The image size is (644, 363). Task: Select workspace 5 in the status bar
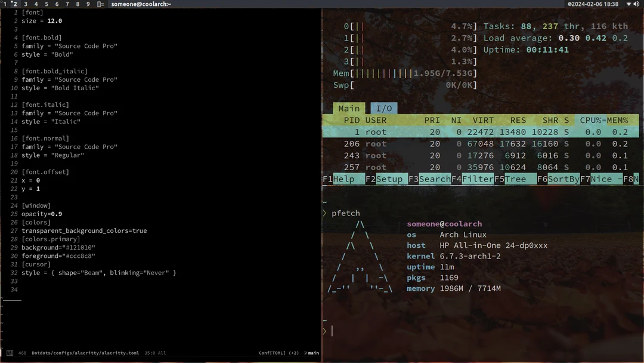pos(47,4)
